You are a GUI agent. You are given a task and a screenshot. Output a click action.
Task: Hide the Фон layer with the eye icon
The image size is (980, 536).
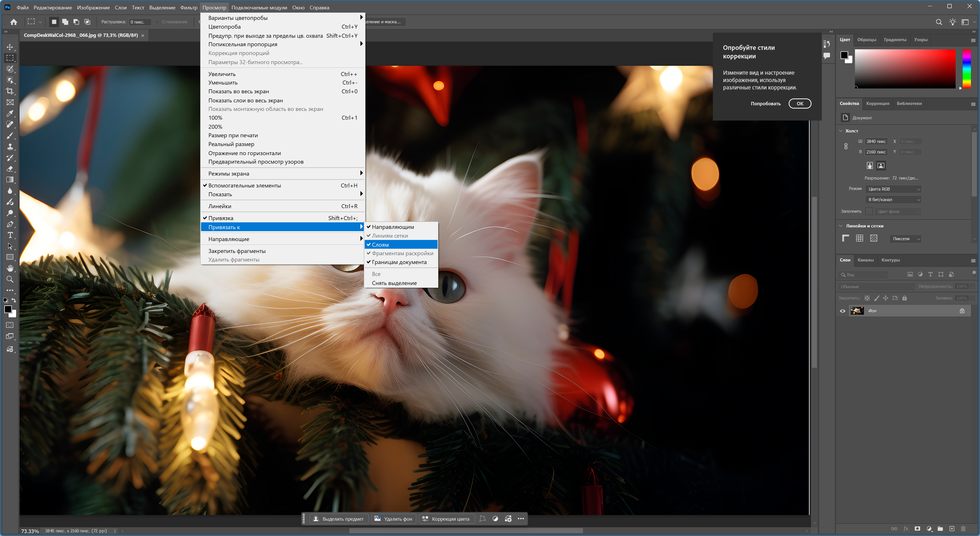[x=842, y=311]
